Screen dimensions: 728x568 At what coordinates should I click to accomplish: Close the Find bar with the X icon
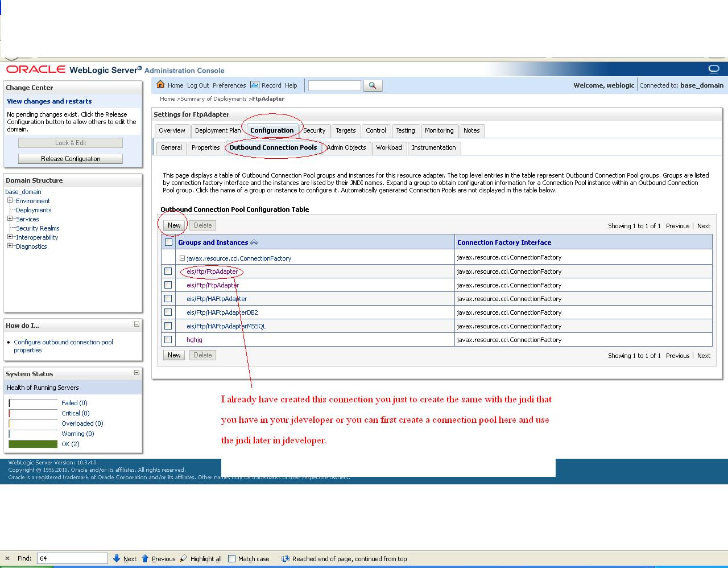coord(6,558)
